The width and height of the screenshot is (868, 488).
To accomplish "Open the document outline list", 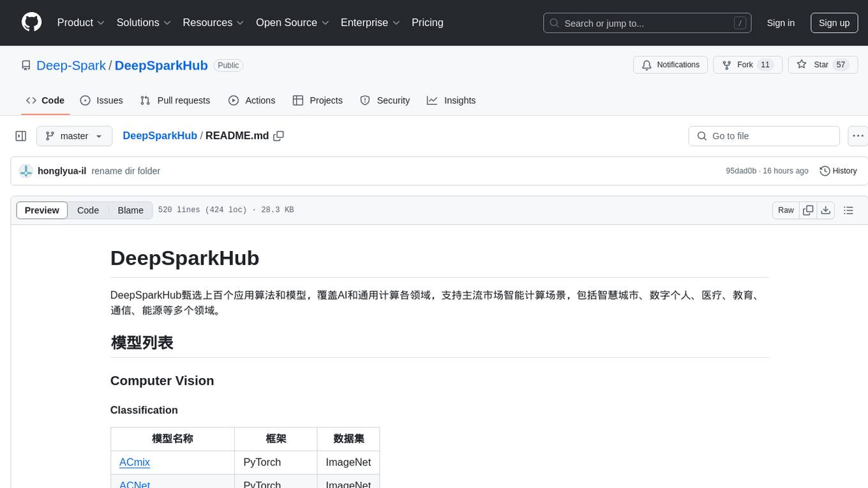I will [848, 210].
